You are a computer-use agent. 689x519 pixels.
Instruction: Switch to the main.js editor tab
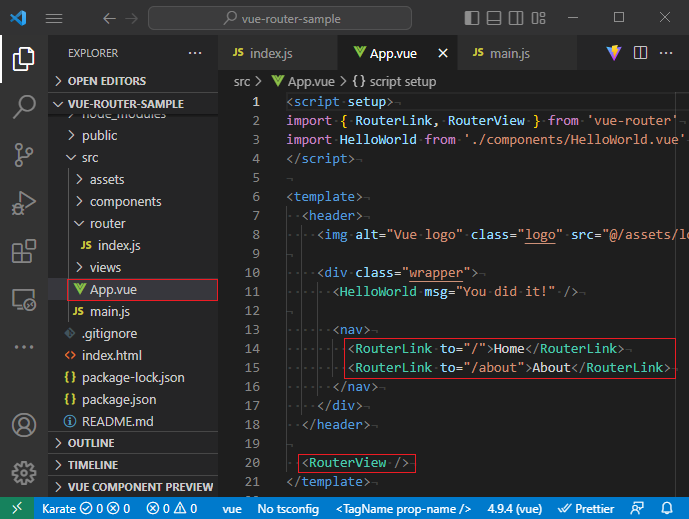(517, 53)
